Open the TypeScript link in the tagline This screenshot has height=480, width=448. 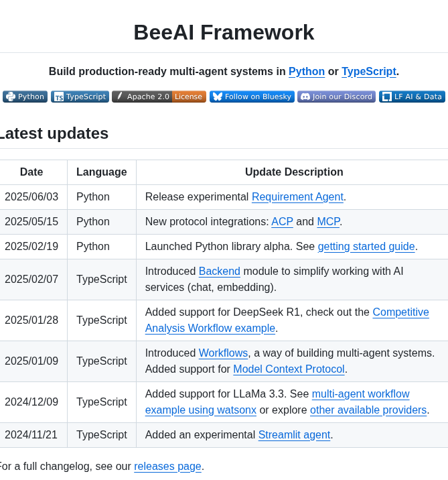(x=369, y=72)
